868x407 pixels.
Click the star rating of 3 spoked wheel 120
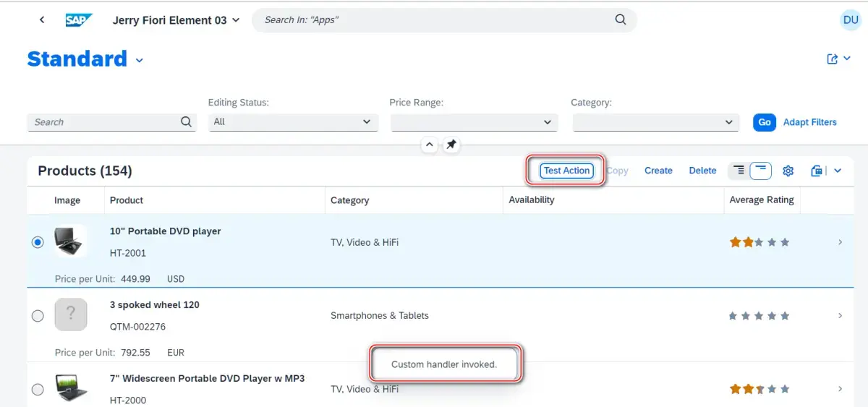(759, 316)
